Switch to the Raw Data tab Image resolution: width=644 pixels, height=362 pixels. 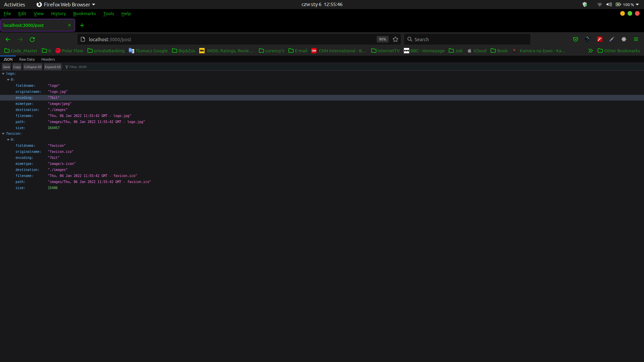pos(27,59)
